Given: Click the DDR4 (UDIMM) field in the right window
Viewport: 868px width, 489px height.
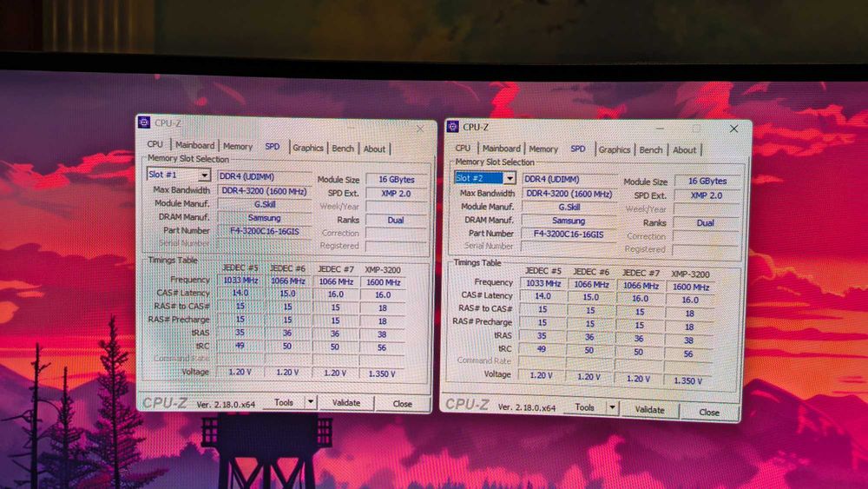Looking at the screenshot, I should [569, 180].
